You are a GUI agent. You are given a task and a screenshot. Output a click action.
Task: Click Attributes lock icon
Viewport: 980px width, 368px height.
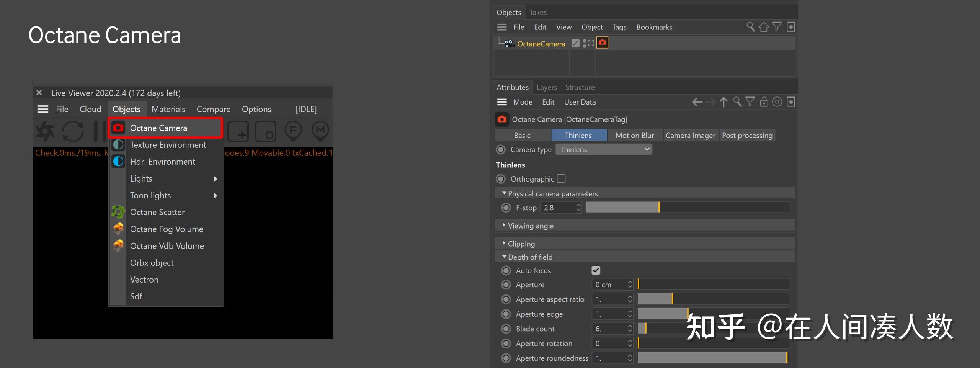pos(764,102)
